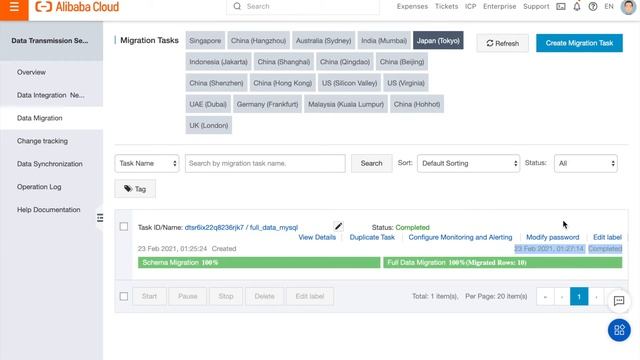Focus the migration task name search field
The height and width of the screenshot is (360, 640).
[265, 163]
